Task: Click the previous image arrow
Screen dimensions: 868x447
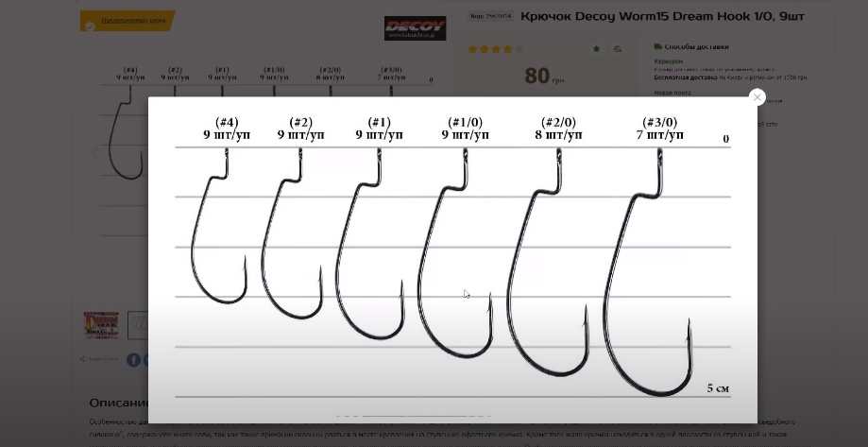Action: [94, 153]
